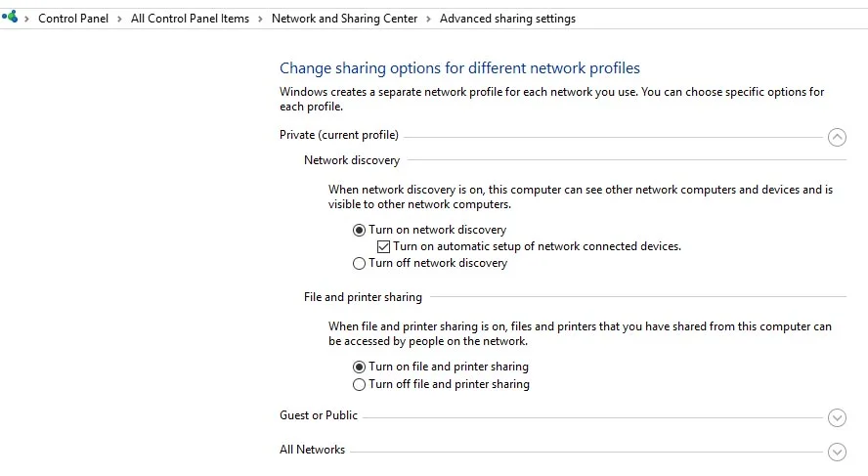Click the All Networks heading
This screenshot has height=476, width=868.
tap(312, 450)
